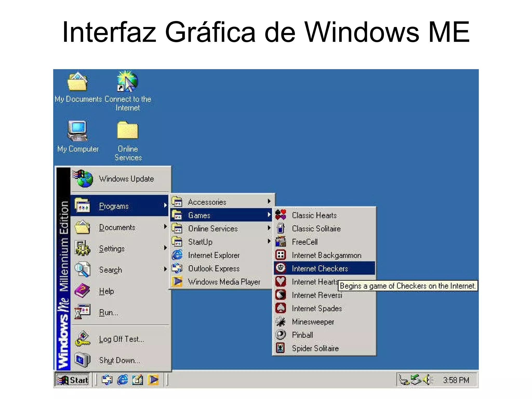Click the Spider Solitaire icon
The image size is (532, 399).
281,348
